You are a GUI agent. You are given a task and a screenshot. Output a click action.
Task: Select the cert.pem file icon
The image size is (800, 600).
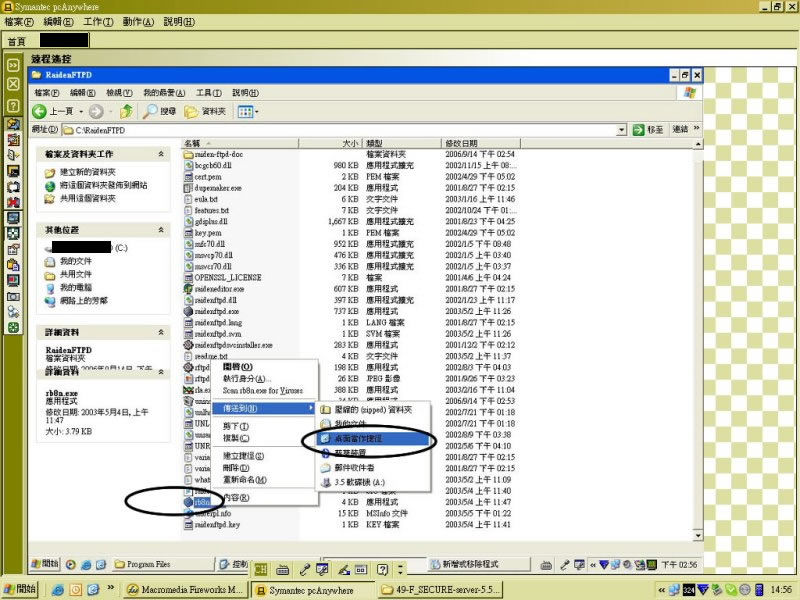tap(188, 177)
